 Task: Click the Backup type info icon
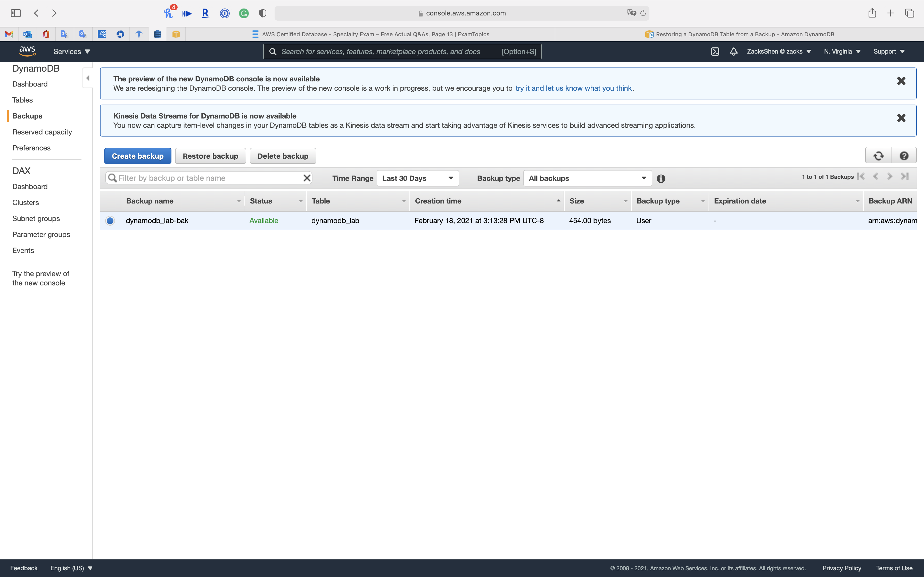[661, 179]
